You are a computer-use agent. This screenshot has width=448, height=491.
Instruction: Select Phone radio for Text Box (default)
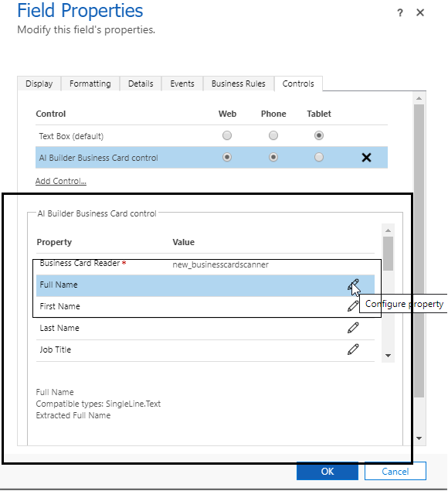click(x=273, y=135)
